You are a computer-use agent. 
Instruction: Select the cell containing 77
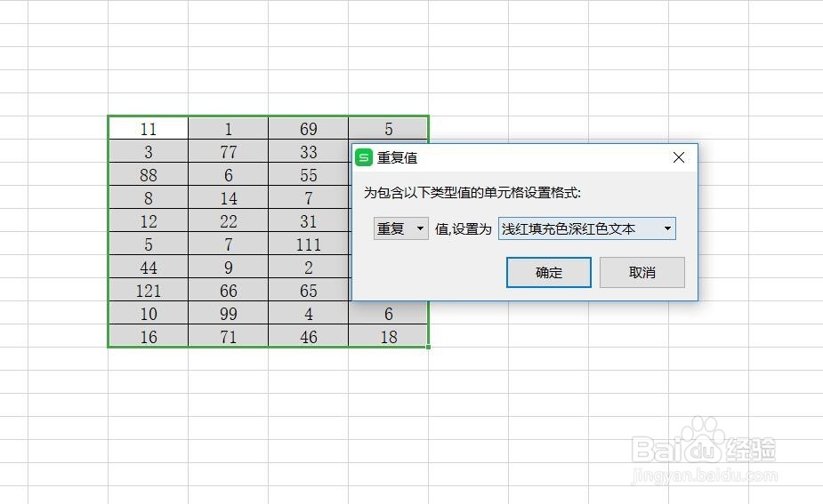229,151
